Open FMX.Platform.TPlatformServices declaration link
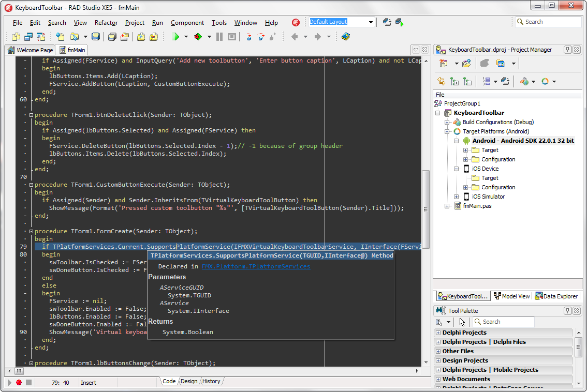Viewport: 587px width, 392px height. click(x=256, y=266)
